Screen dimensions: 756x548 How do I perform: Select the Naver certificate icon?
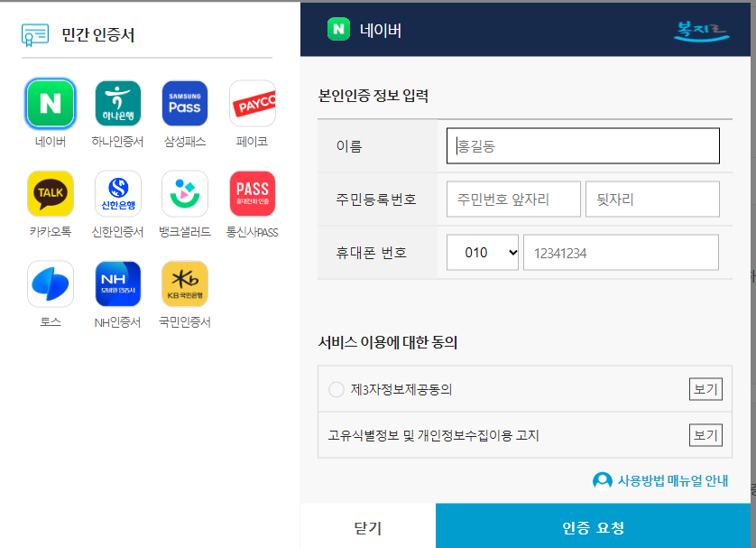[x=51, y=104]
